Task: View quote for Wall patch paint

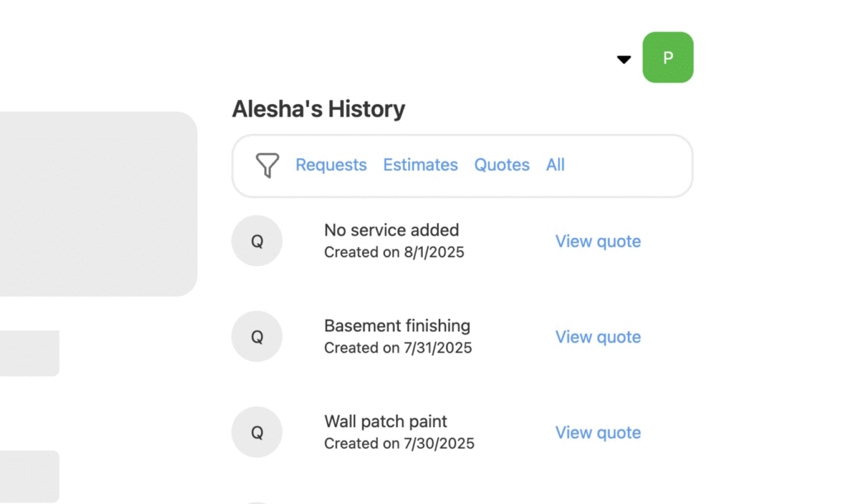Action: [597, 432]
